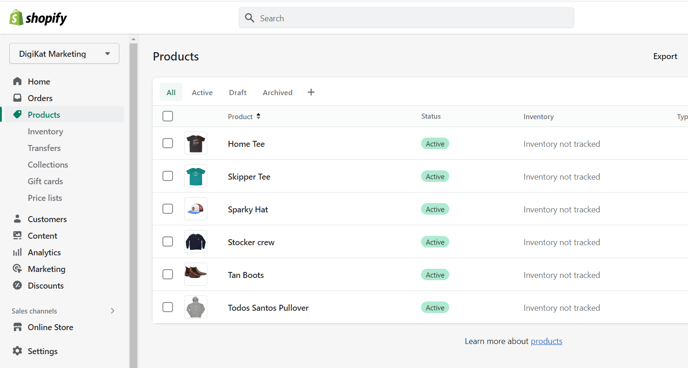This screenshot has width=688, height=368.
Task: Click the Marketing target icon
Action: [x=17, y=269]
